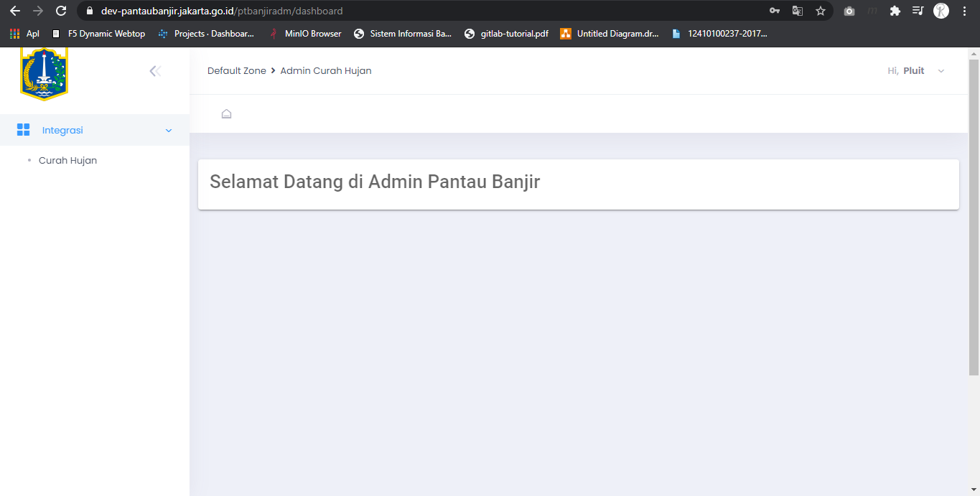
Task: Select Curah Hujan in sidebar
Action: pyautogui.click(x=67, y=160)
